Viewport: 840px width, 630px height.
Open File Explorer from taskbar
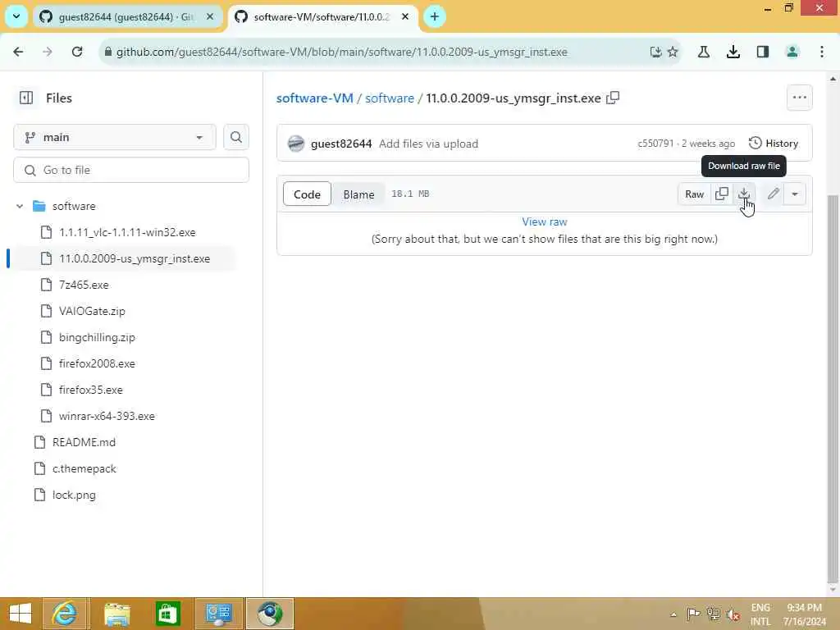tap(116, 614)
